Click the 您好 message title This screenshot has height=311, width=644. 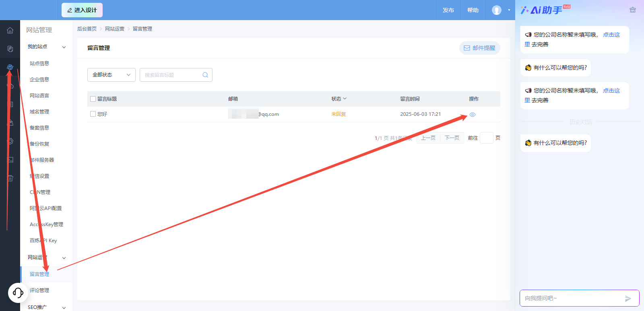click(x=102, y=114)
